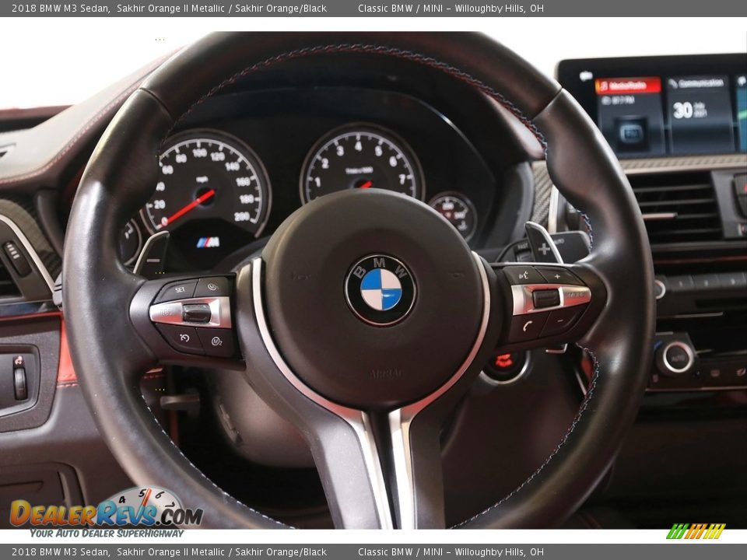Click bottom caption 'Willoughby Hills, OH'
747x560 pixels.
pos(499,552)
